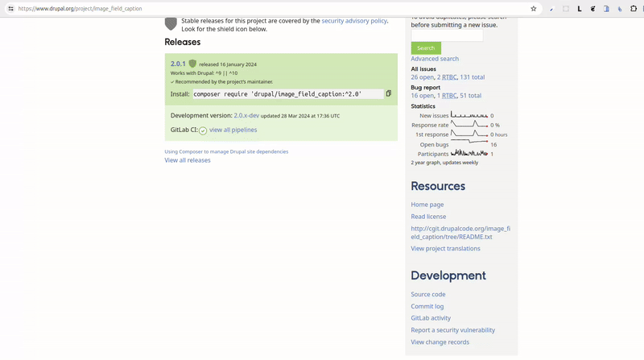Viewport: 644px width, 360px height.
Task: Open the 1 RTBC bug reports link
Action: (447, 96)
